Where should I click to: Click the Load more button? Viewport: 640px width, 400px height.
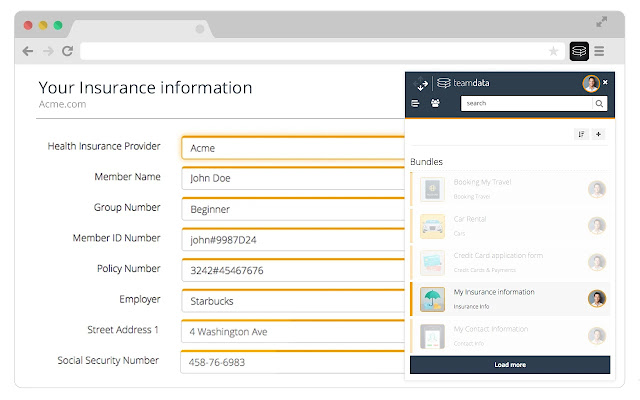tap(510, 365)
